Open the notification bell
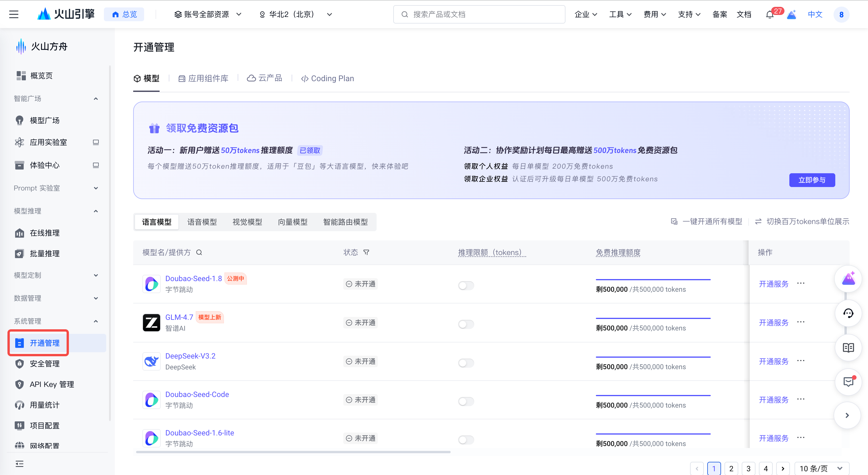Viewport: 868px width, 475px height. coord(770,14)
